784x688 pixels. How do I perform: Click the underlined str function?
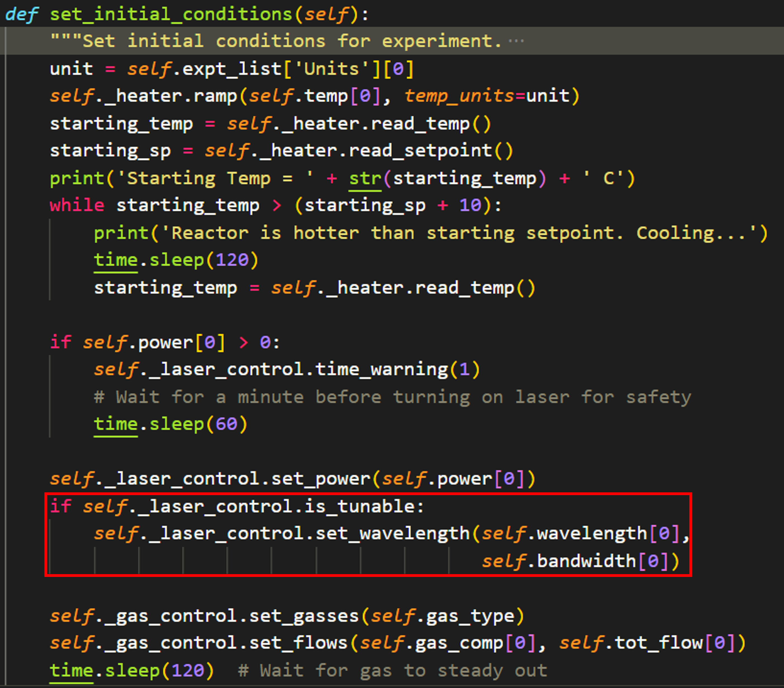pyautogui.click(x=365, y=179)
